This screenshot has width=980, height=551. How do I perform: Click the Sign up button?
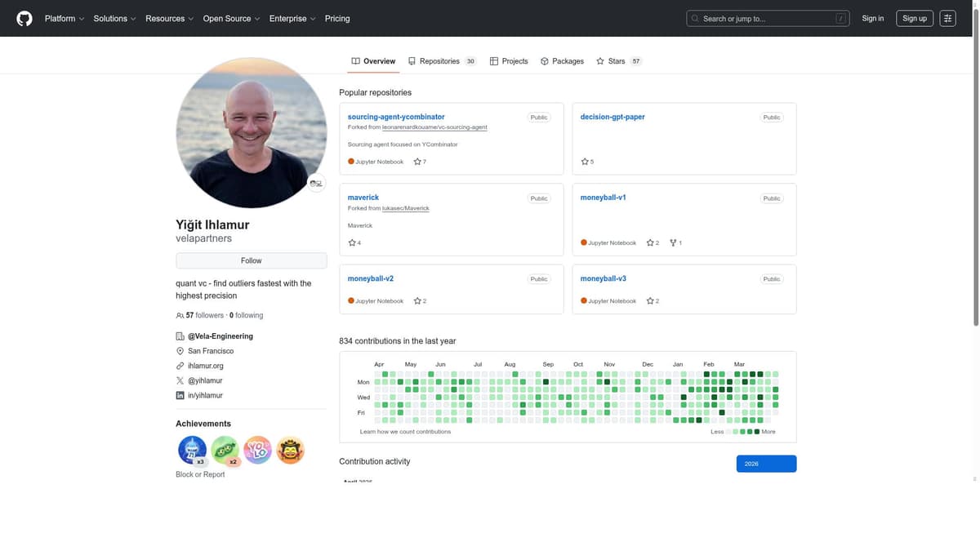pos(914,18)
